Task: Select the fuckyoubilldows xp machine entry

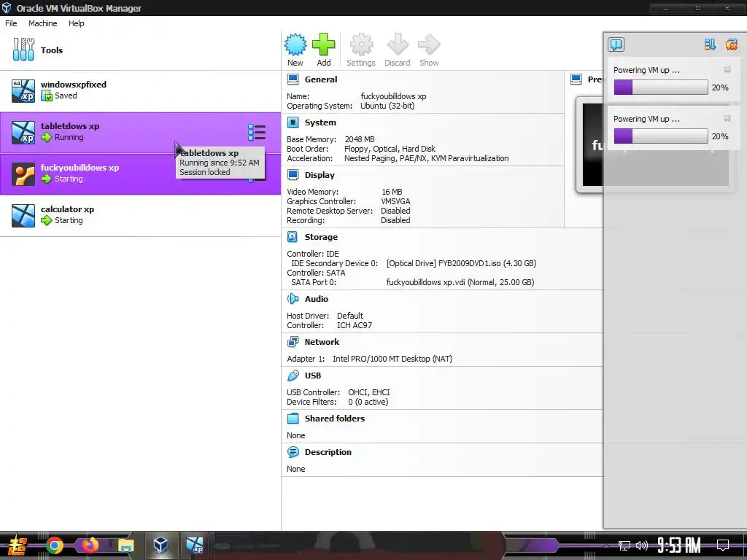Action: tap(141, 174)
